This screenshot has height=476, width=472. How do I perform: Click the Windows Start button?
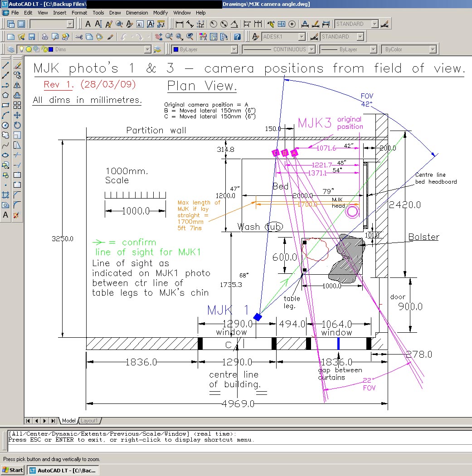tap(13, 470)
